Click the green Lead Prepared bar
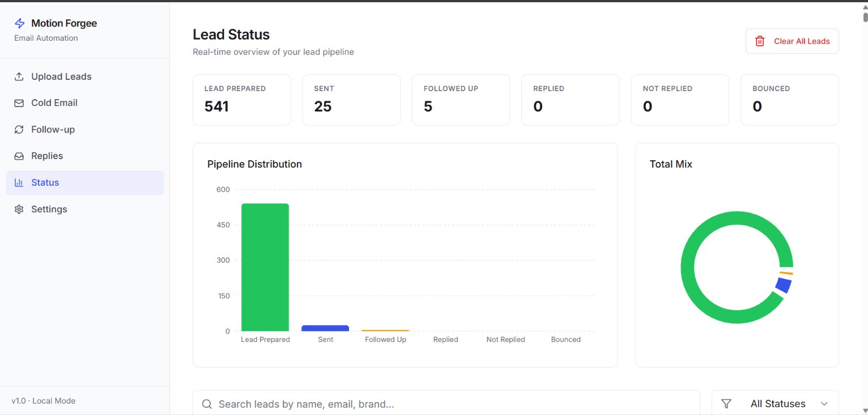Image resolution: width=868 pixels, height=415 pixels. tap(265, 267)
